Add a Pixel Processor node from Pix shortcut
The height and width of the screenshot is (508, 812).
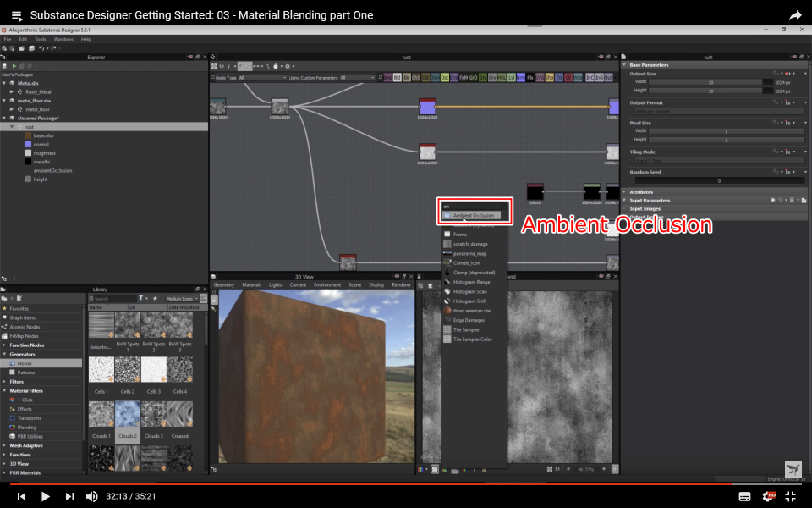(530, 77)
